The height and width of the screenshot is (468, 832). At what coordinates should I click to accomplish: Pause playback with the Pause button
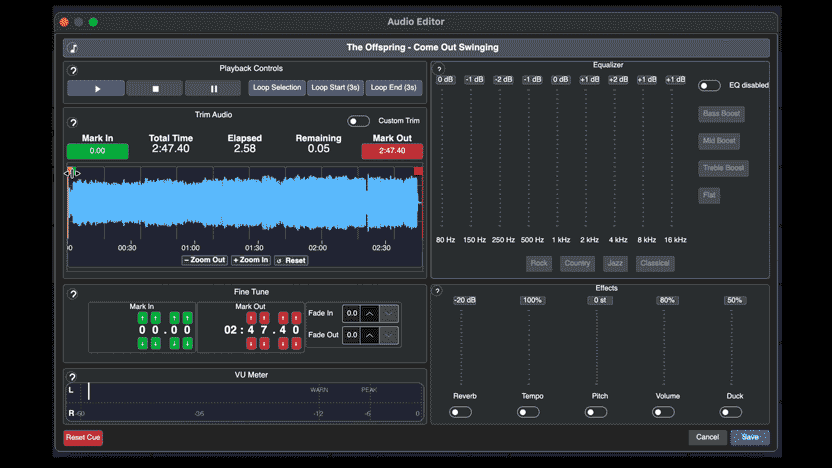click(213, 89)
